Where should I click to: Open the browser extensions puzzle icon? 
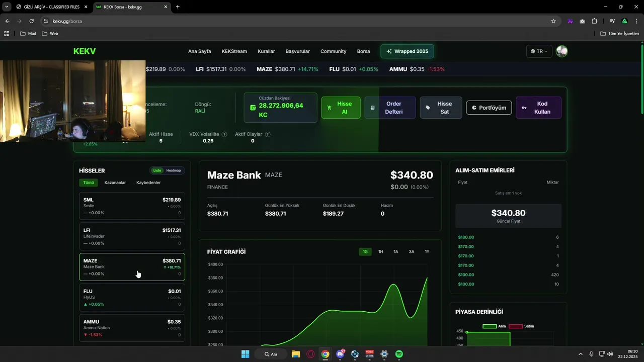[x=594, y=21]
